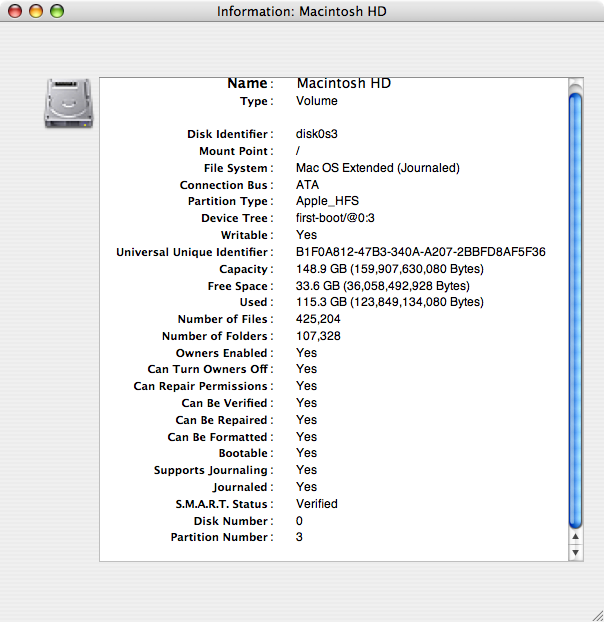Click the yellow minimize window button

point(36,11)
